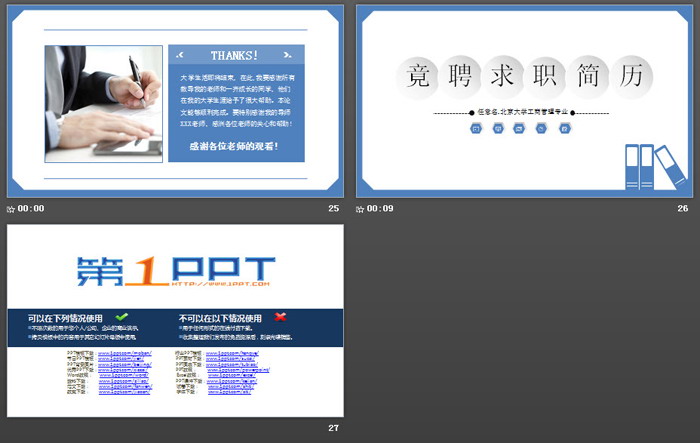Click the slide number 27 label
The width and height of the screenshot is (700, 443).
[x=333, y=428]
